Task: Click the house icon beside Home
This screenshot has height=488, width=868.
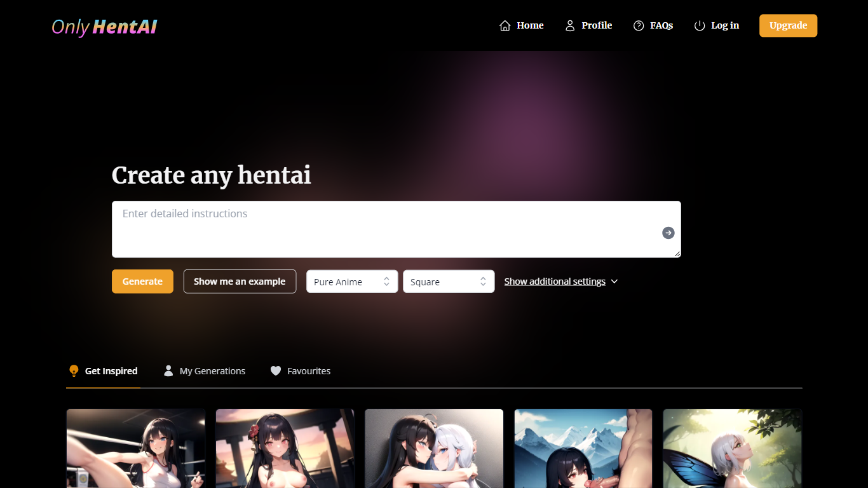Action: pyautogui.click(x=505, y=26)
